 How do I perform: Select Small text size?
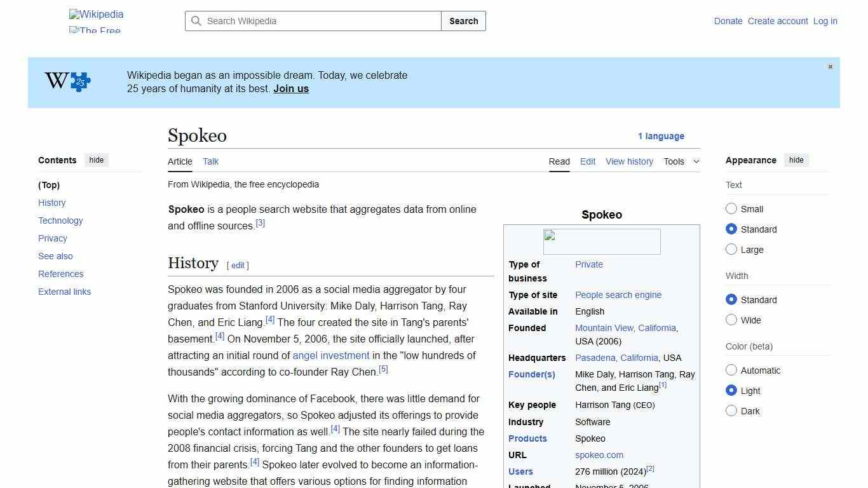pyautogui.click(x=731, y=208)
